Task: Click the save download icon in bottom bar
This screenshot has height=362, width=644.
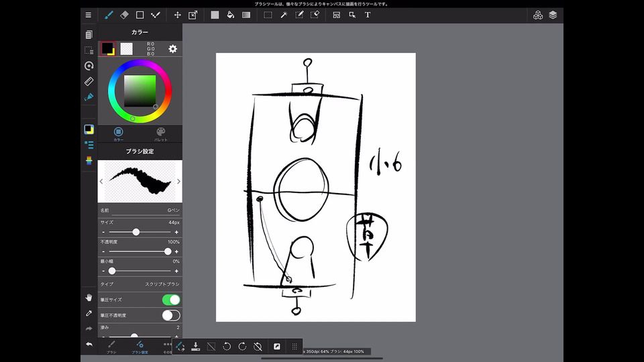Action: [x=195, y=347]
